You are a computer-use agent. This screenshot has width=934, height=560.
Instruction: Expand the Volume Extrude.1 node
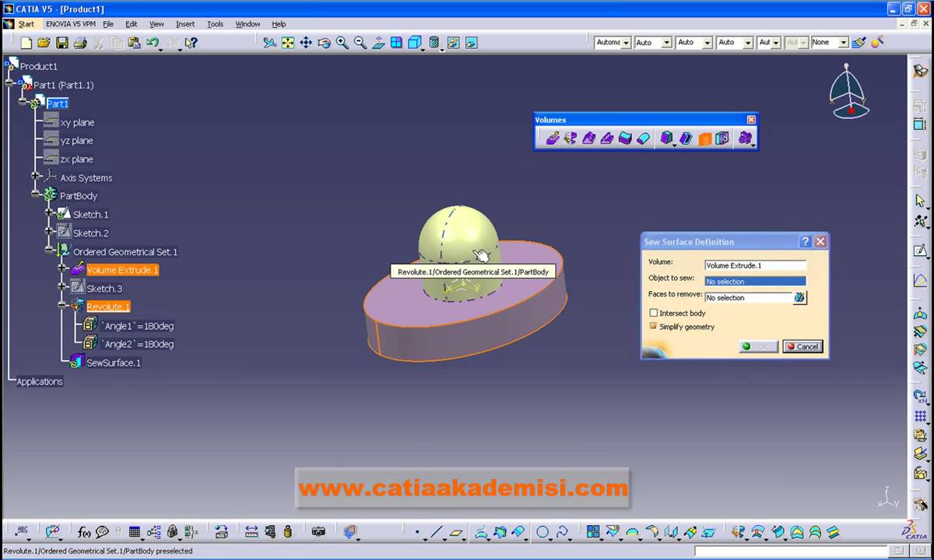(63, 269)
